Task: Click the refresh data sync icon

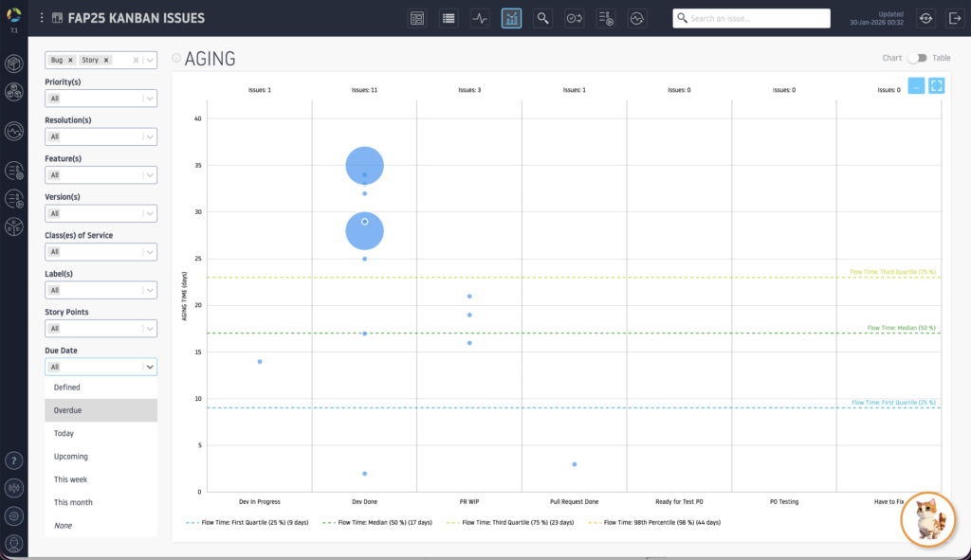Action: point(925,18)
